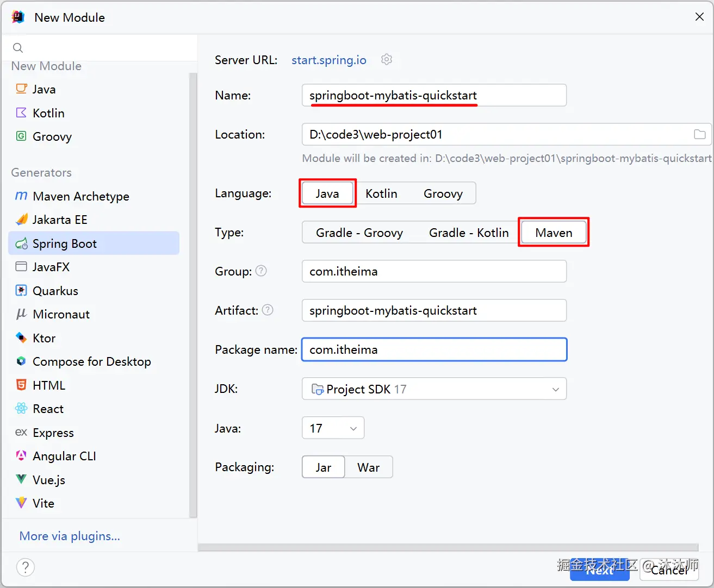714x588 pixels.
Task: Click the Artifact help question icon
Action: point(268,310)
